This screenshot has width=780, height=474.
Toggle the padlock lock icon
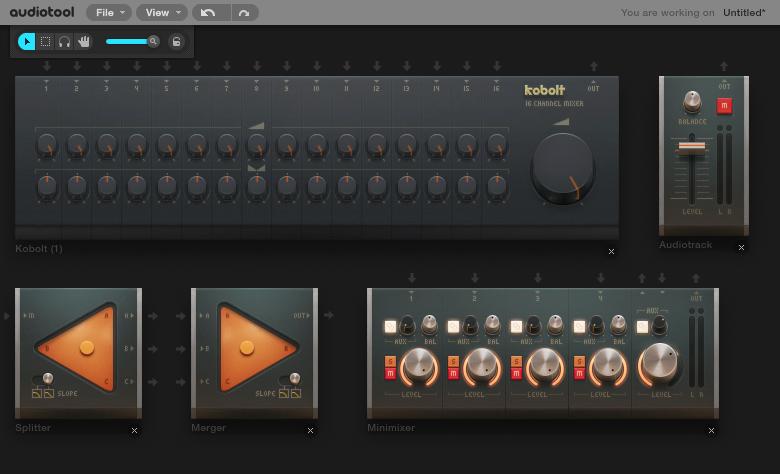177,42
